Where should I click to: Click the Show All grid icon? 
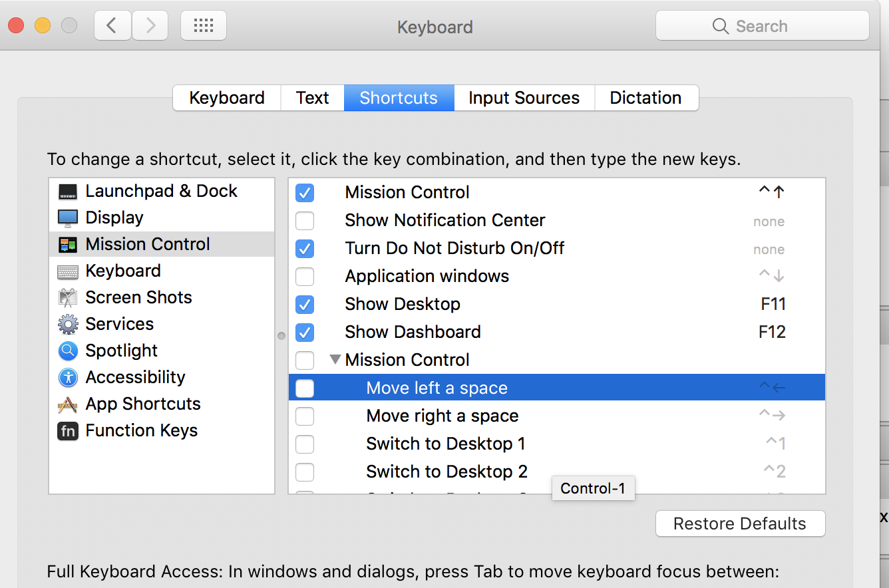coord(204,25)
